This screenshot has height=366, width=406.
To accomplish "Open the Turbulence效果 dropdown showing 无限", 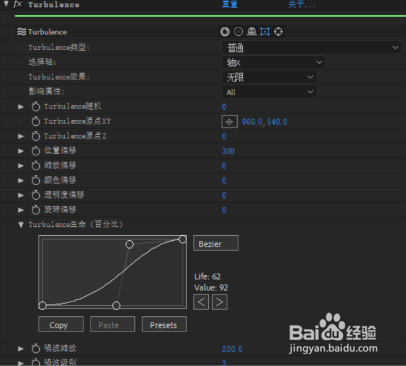I will 269,77.
